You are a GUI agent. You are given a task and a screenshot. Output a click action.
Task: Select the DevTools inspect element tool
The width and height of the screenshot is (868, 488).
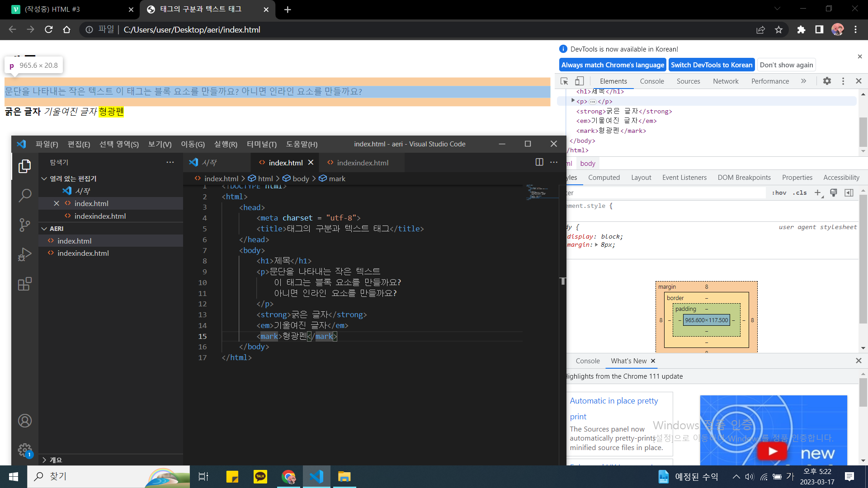click(564, 81)
